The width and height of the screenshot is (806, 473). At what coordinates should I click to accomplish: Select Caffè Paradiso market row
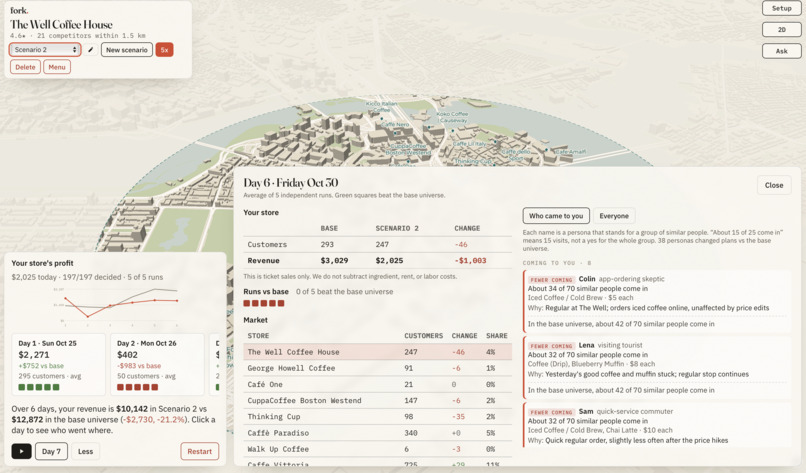click(377, 433)
